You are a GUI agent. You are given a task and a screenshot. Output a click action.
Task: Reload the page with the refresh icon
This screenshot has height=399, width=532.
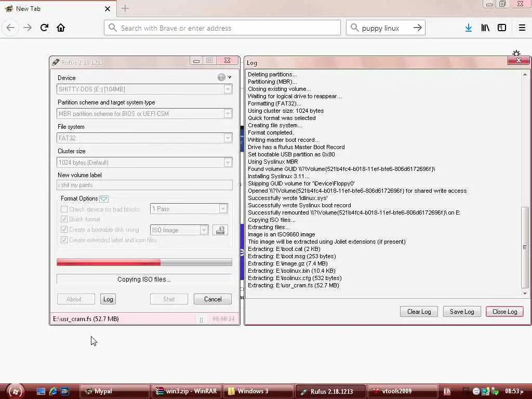click(44, 28)
